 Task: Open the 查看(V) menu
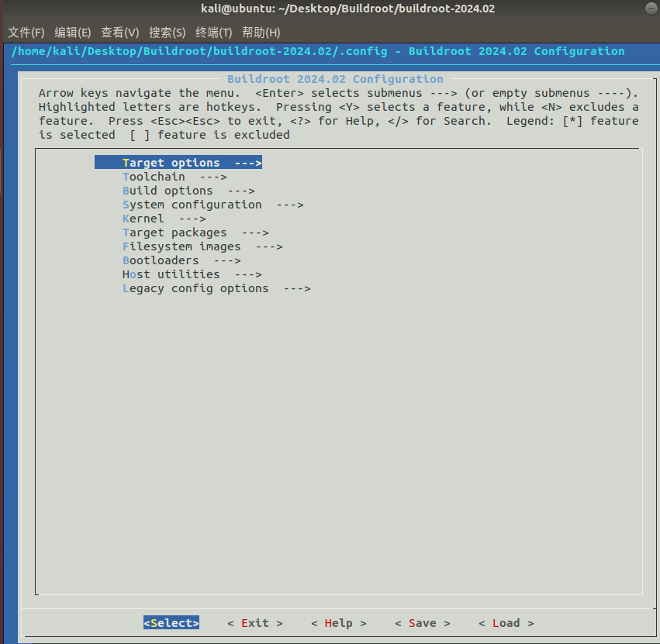(120, 33)
